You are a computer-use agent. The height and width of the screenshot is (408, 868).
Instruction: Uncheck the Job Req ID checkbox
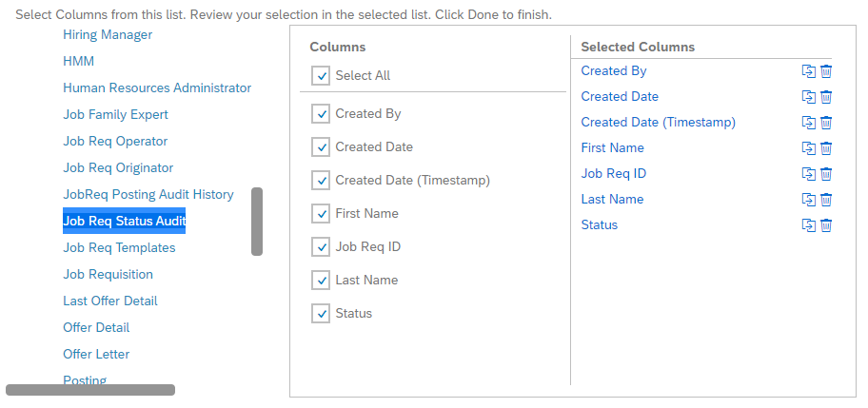pos(321,247)
